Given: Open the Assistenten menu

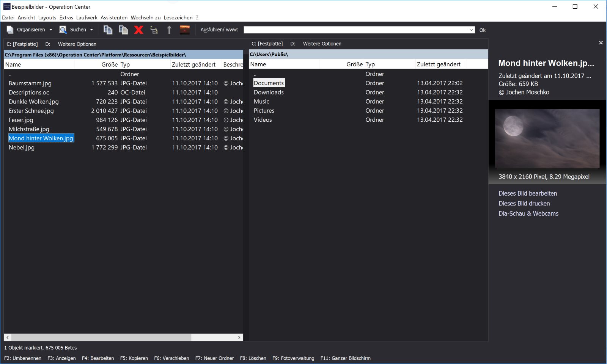Looking at the screenshot, I should 114,17.
